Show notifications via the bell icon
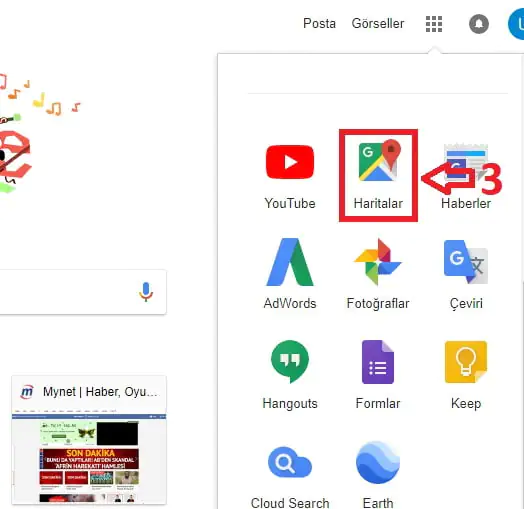The width and height of the screenshot is (524, 509). pyautogui.click(x=479, y=24)
